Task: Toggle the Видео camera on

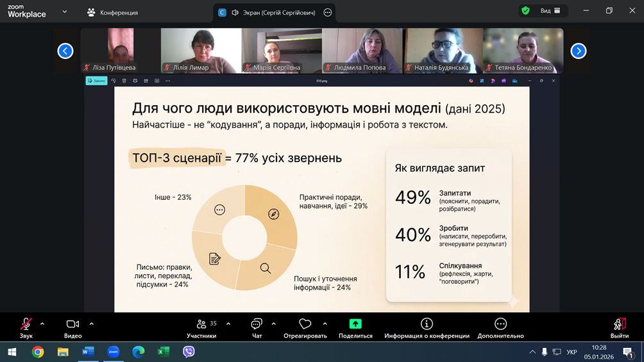Action: coord(72,324)
